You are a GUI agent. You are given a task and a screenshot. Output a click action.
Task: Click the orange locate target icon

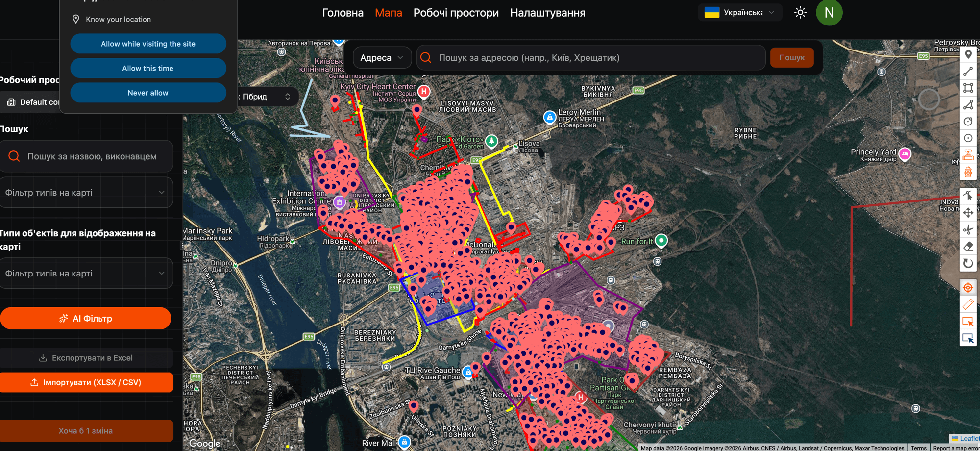click(968, 288)
